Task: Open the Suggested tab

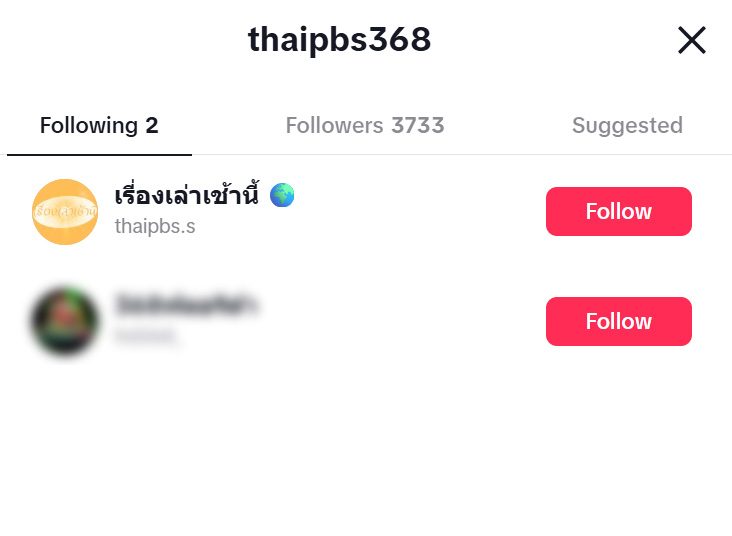Action: click(x=627, y=125)
